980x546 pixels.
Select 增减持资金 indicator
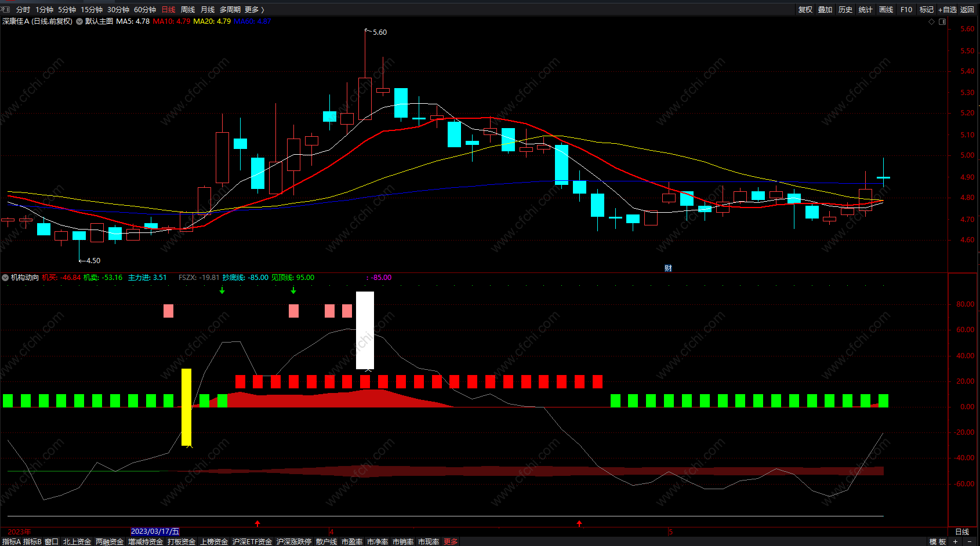click(146, 541)
